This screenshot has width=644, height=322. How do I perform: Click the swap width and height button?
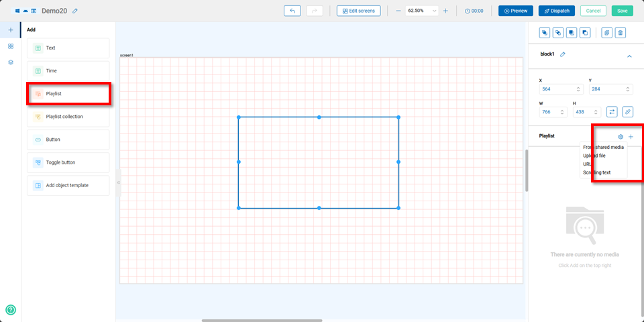pyautogui.click(x=612, y=112)
